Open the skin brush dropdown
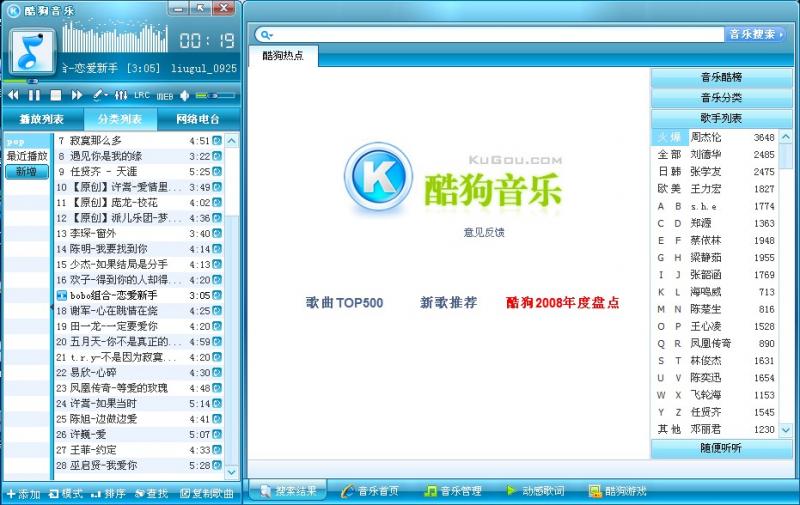Image resolution: width=800 pixels, height=505 pixels. pos(100,95)
